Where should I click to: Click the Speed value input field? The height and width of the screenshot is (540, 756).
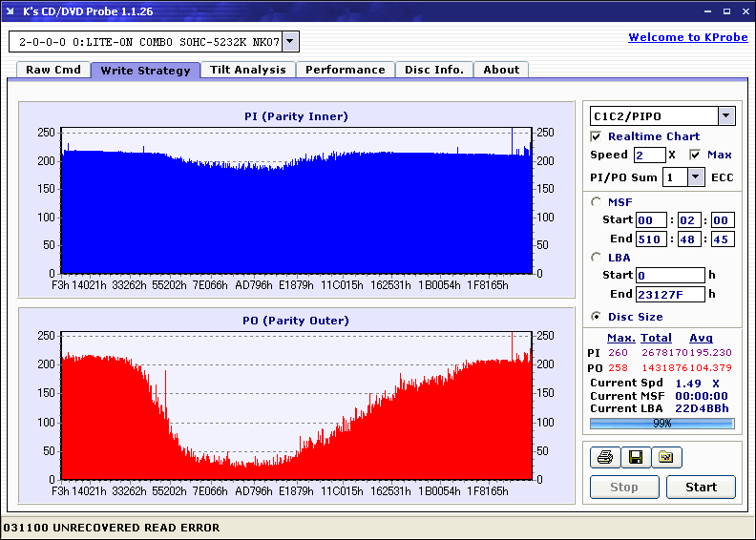point(649,155)
